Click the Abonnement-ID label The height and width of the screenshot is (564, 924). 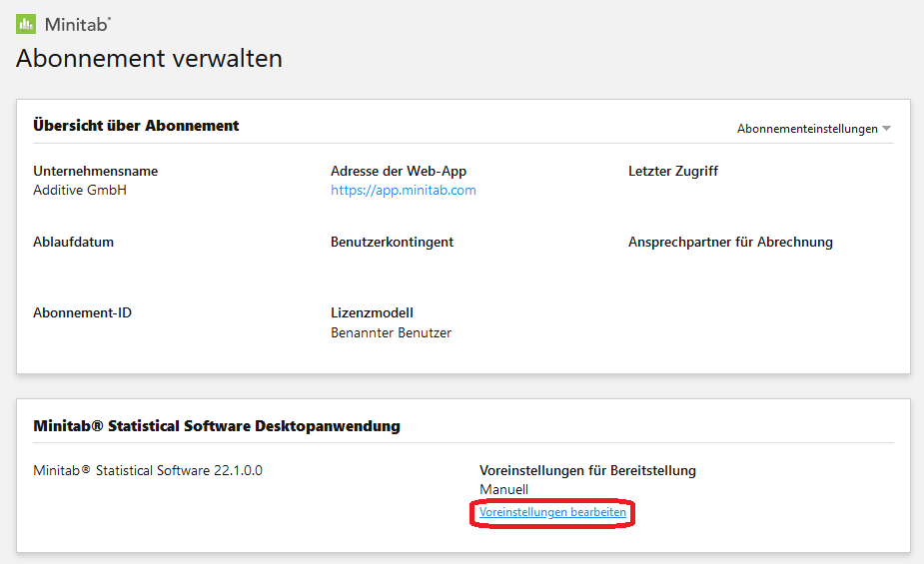point(83,312)
